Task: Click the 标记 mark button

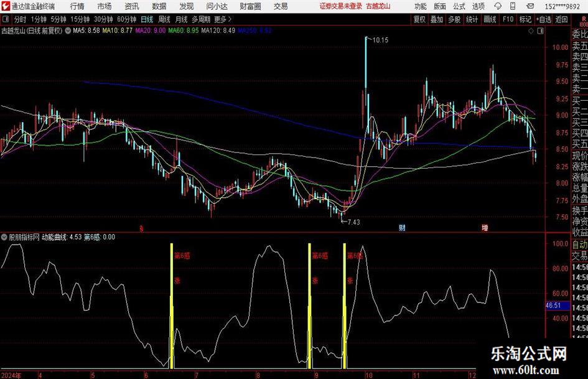Action: [525, 19]
